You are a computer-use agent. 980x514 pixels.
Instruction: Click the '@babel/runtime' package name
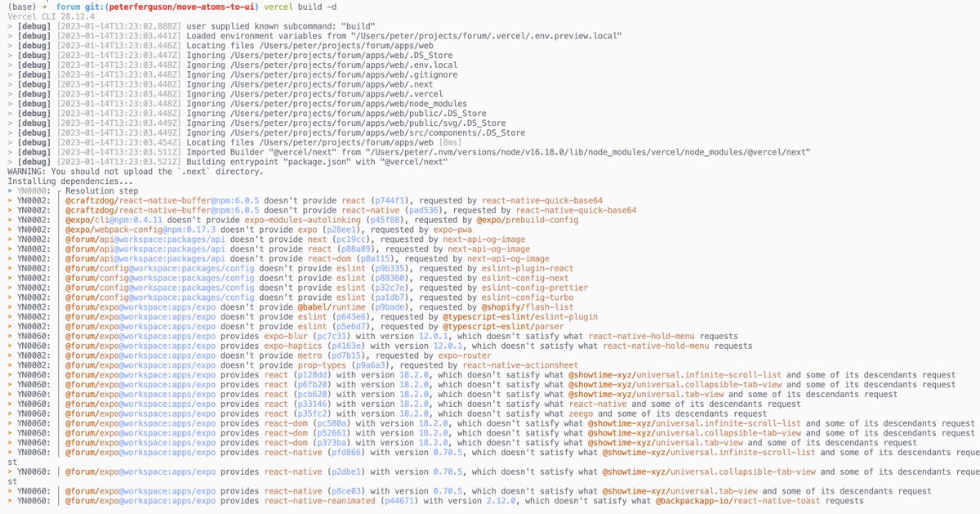point(333,307)
